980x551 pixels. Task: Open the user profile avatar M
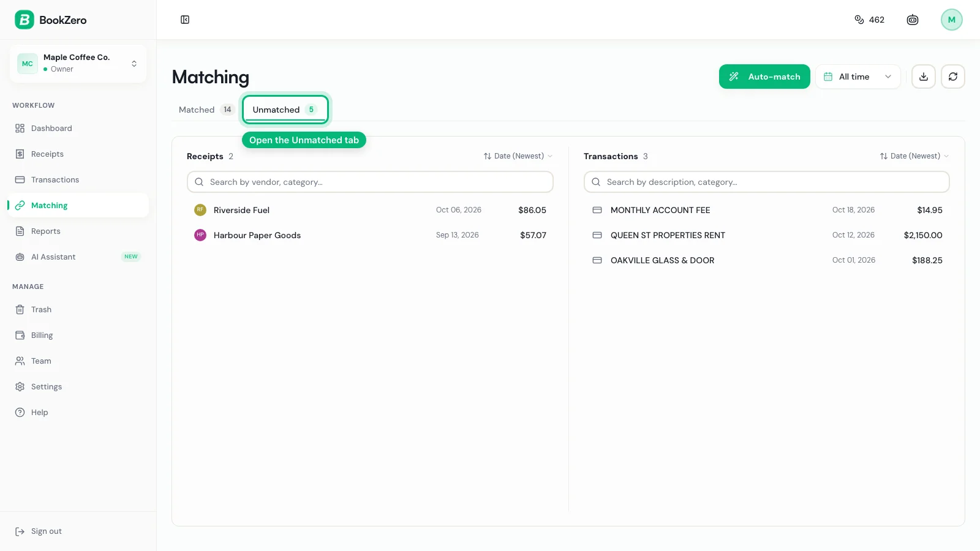pyautogui.click(x=952, y=20)
